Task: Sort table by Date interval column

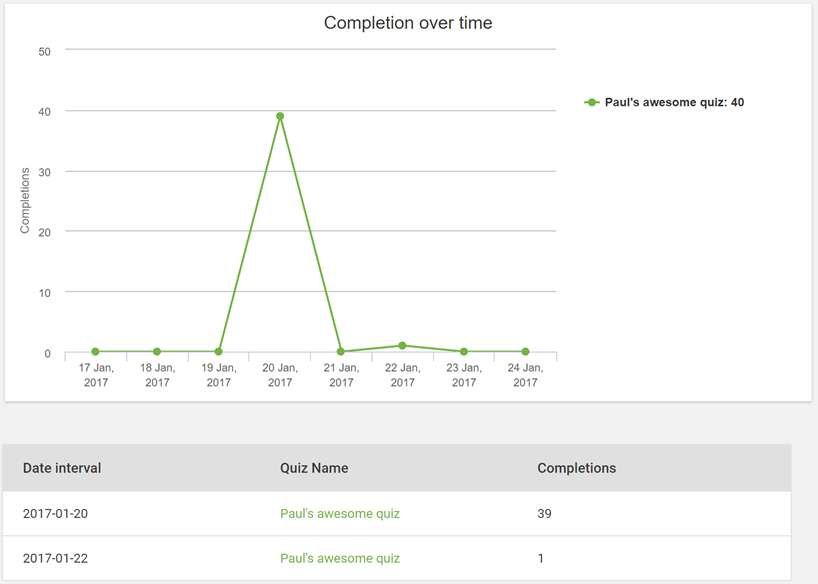Action: point(62,468)
